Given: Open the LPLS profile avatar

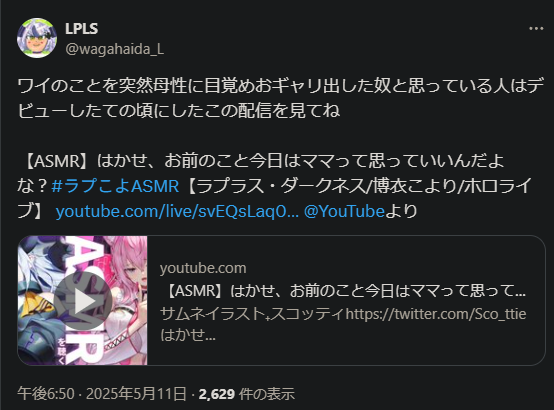Looking at the screenshot, I should [37, 38].
